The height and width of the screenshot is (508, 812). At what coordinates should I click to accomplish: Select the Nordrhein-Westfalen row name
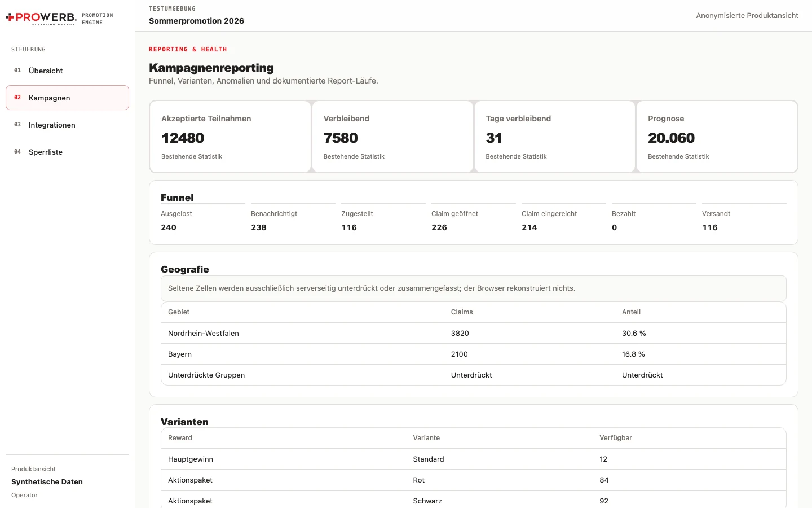(x=204, y=334)
